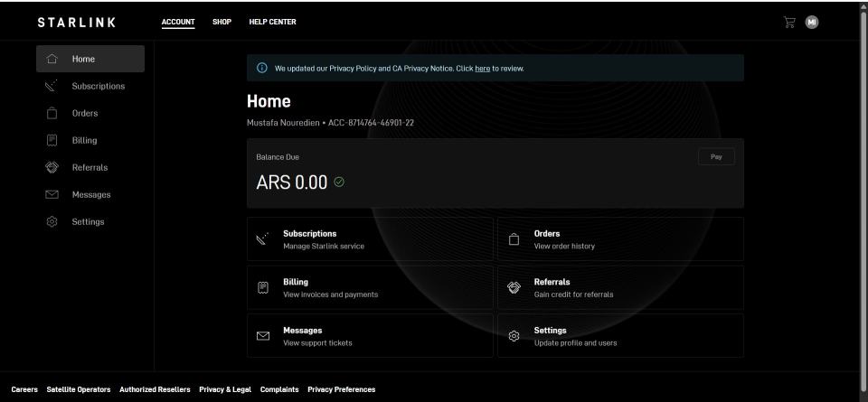Viewport: 868px width, 402px height.
Task: Open the HELP CENTER tab
Action: pos(272,22)
